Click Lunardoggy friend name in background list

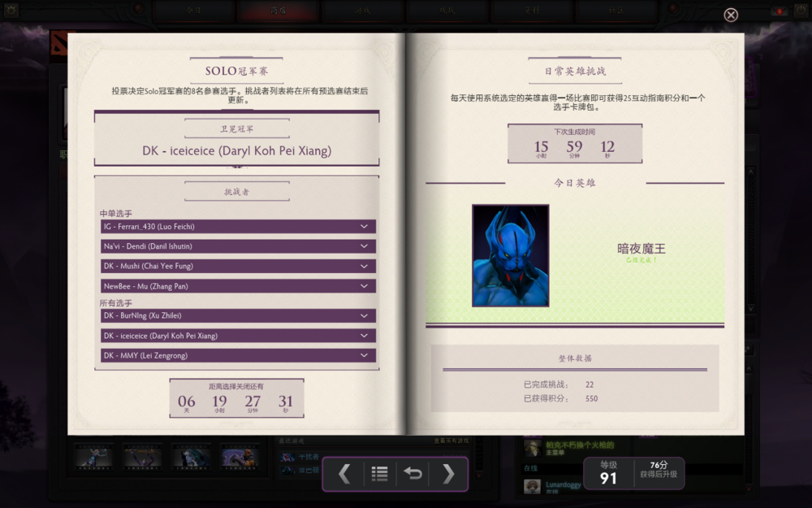tap(564, 484)
